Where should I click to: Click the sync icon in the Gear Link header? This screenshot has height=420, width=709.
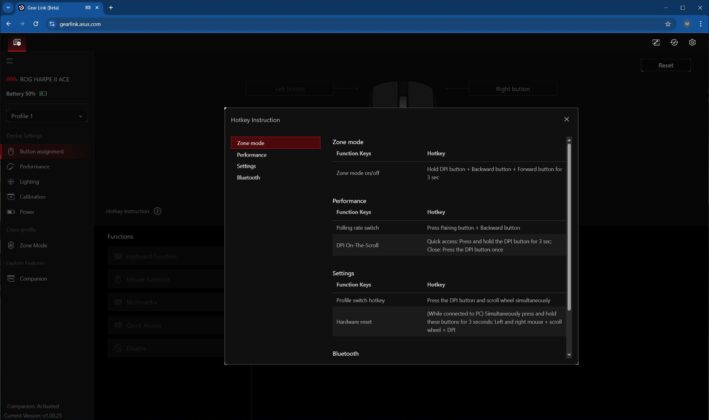674,42
